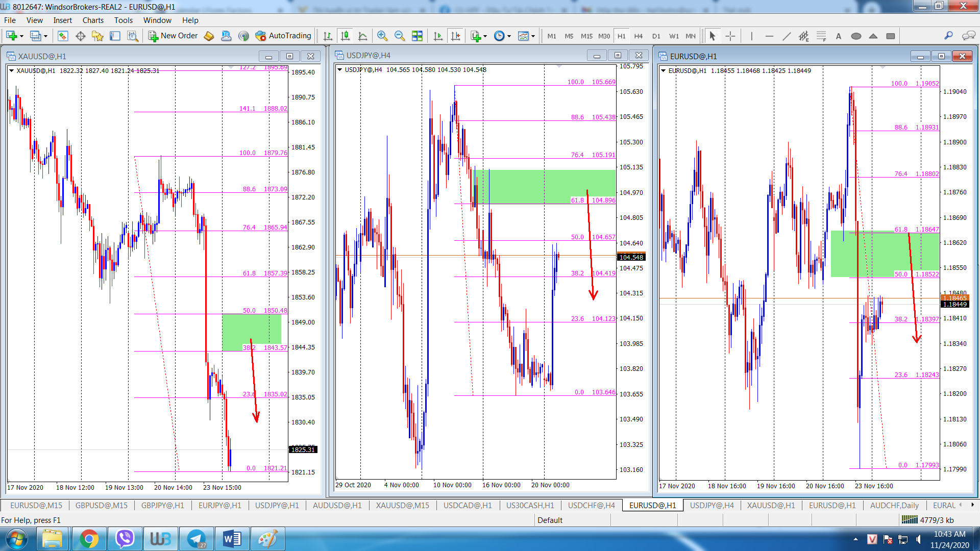Zoom in on the chart

point(382,36)
